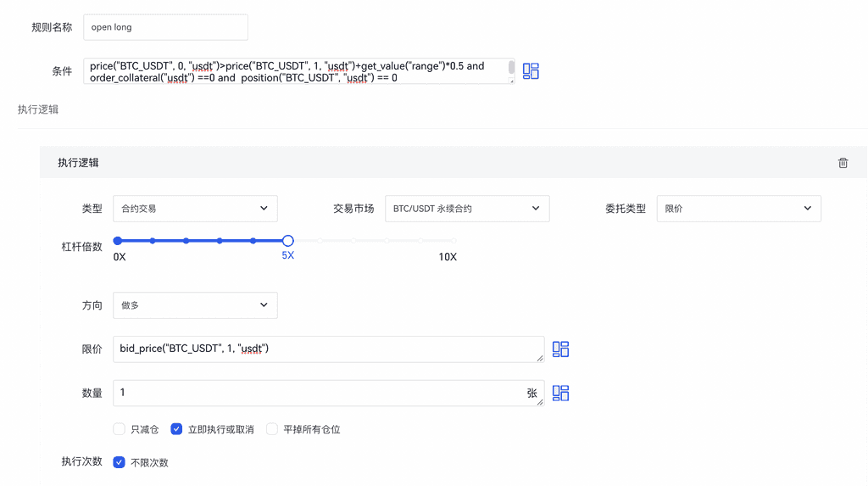This screenshot has height=486, width=868.
Task: Tick the 平掉所有仓位 checkbox
Action: click(x=272, y=429)
